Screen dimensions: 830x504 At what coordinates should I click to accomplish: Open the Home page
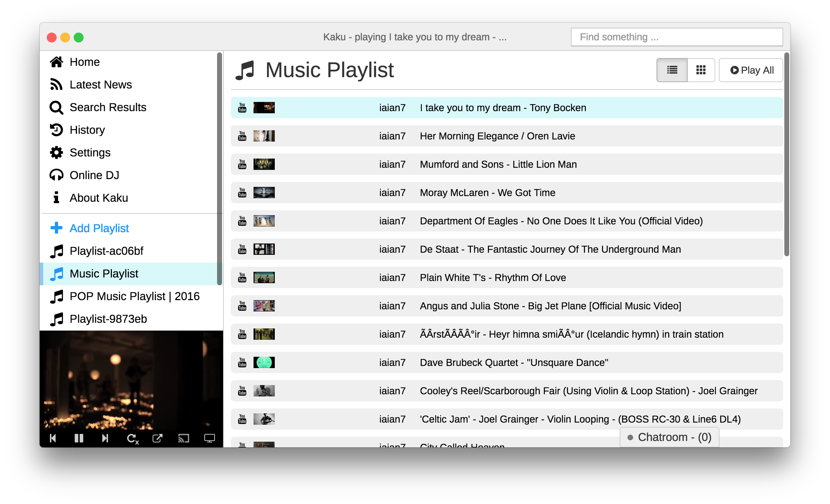click(x=84, y=62)
